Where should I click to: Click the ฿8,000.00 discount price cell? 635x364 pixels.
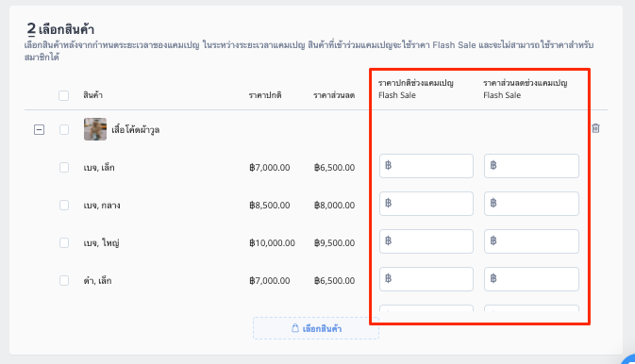point(335,206)
